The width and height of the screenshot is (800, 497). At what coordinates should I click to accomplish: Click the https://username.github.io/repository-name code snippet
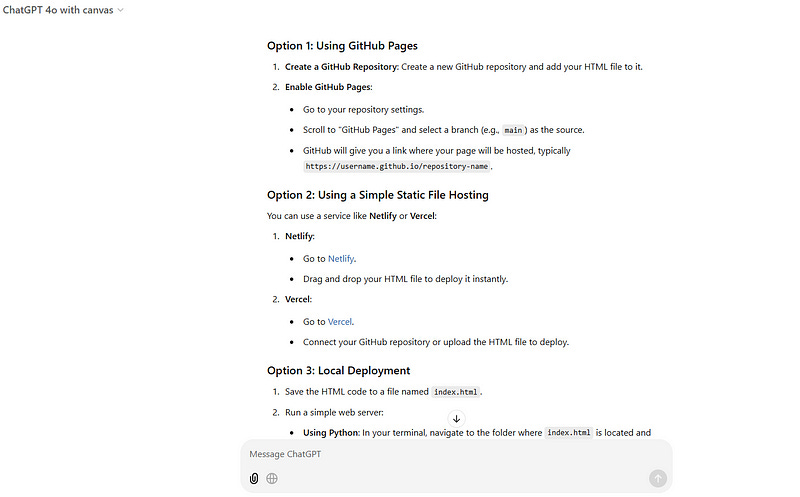pos(397,166)
